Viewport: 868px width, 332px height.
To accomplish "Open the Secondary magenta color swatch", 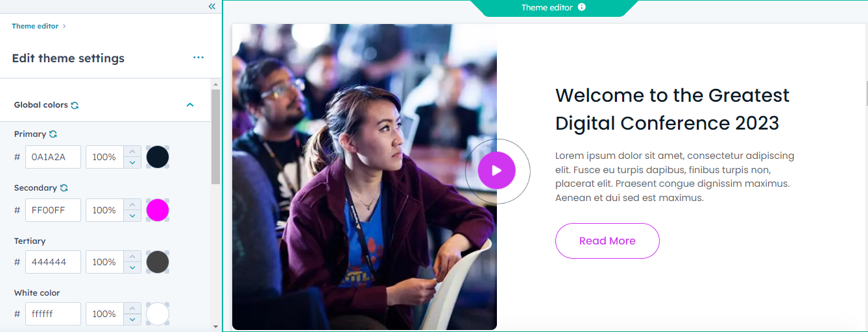I will [x=158, y=210].
